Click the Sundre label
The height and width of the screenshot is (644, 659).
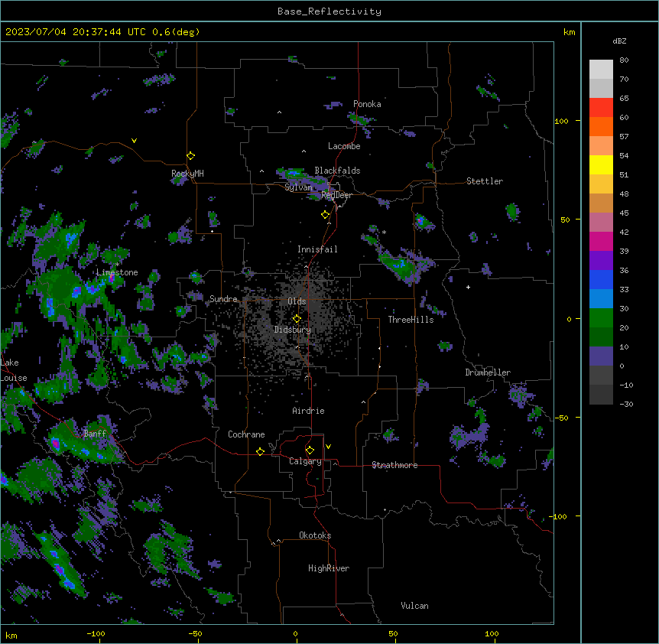point(223,299)
